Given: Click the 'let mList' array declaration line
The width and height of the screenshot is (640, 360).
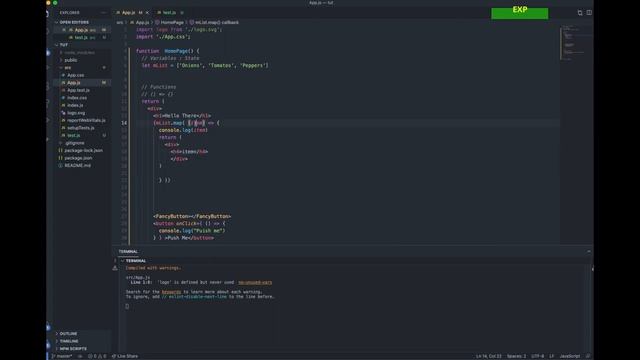Looking at the screenshot, I should 205,65.
